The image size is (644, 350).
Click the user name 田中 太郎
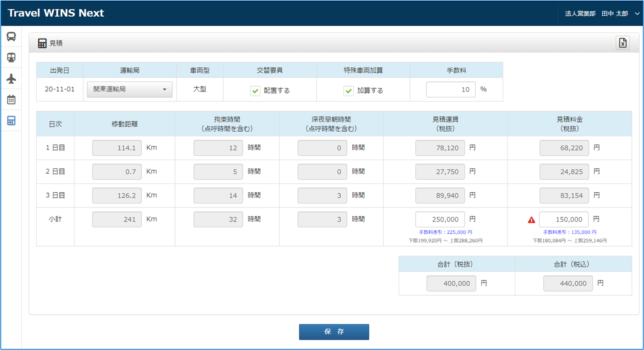coord(614,14)
